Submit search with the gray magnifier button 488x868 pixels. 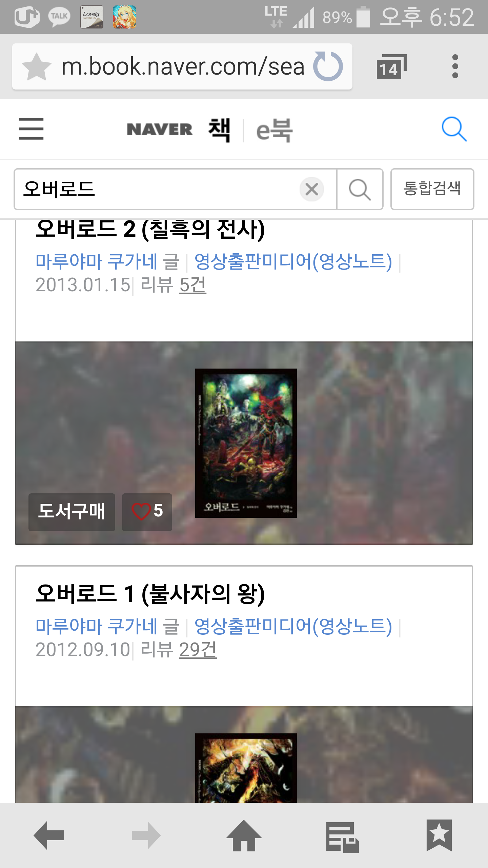pos(360,189)
